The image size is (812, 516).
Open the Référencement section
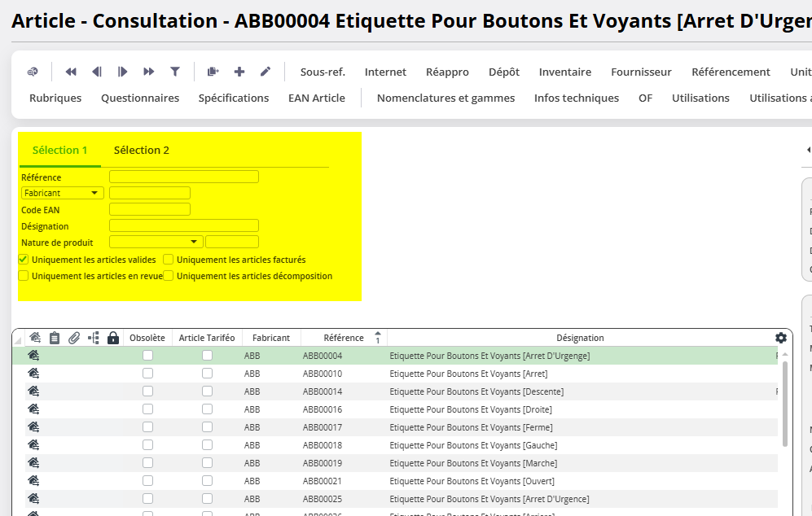731,72
